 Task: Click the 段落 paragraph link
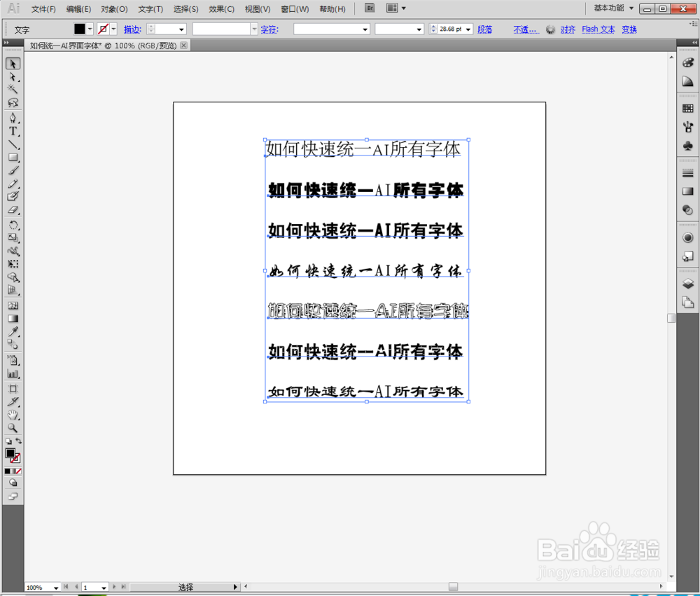coord(485,29)
